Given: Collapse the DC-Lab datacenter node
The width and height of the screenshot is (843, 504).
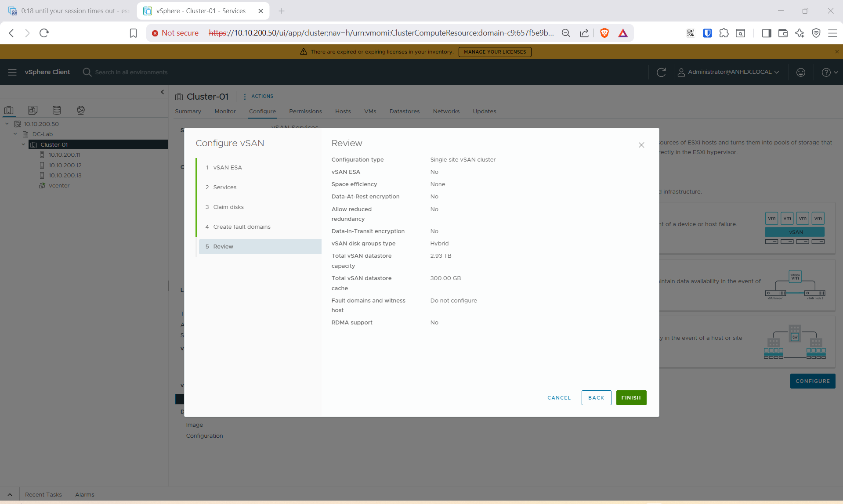Looking at the screenshot, I should (x=15, y=134).
